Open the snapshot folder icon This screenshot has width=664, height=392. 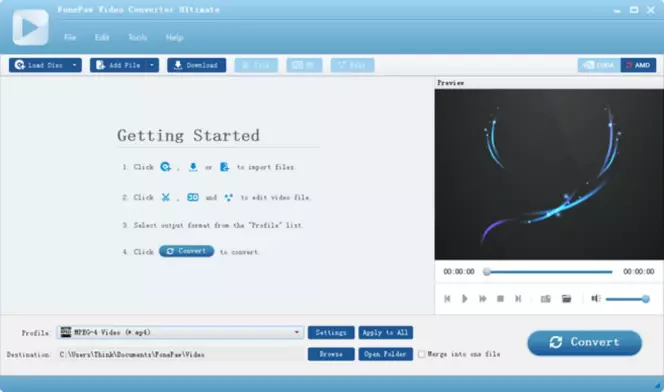pos(566,299)
